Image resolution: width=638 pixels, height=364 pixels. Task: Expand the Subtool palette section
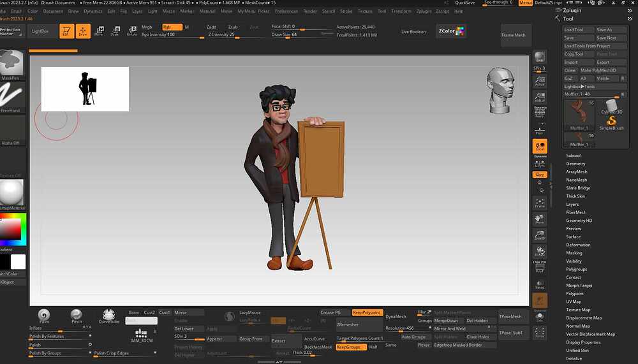(574, 156)
